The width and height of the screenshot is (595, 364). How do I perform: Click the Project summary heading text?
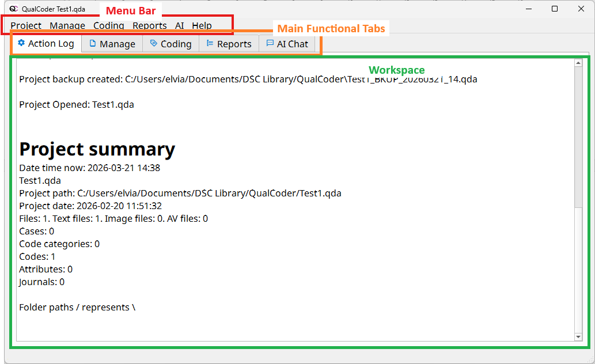97,149
